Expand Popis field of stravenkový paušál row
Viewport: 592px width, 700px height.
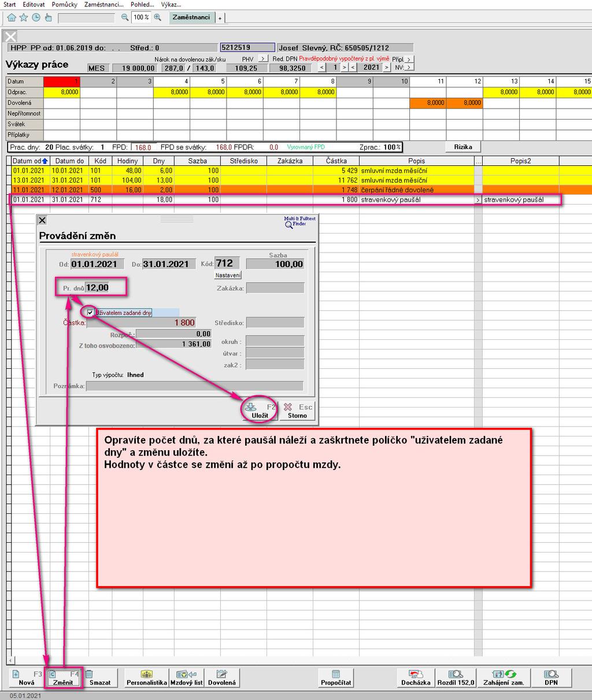(x=478, y=200)
